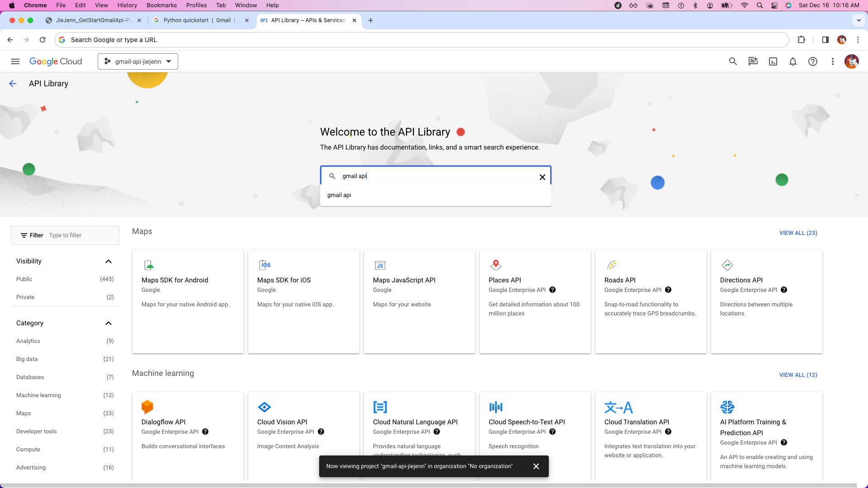Click into the API Library search box
Screen dimensions: 868x488
(435, 176)
